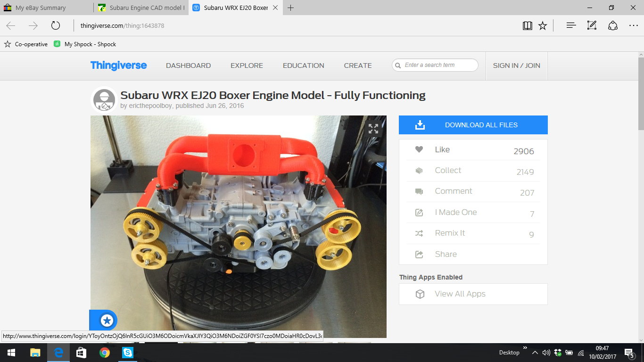Click the volume speaker tray icon

click(x=546, y=353)
